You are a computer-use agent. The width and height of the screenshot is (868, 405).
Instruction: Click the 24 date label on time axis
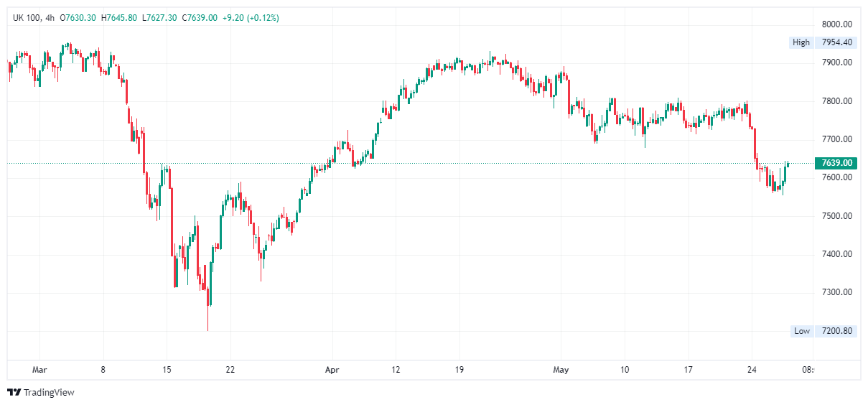click(752, 370)
